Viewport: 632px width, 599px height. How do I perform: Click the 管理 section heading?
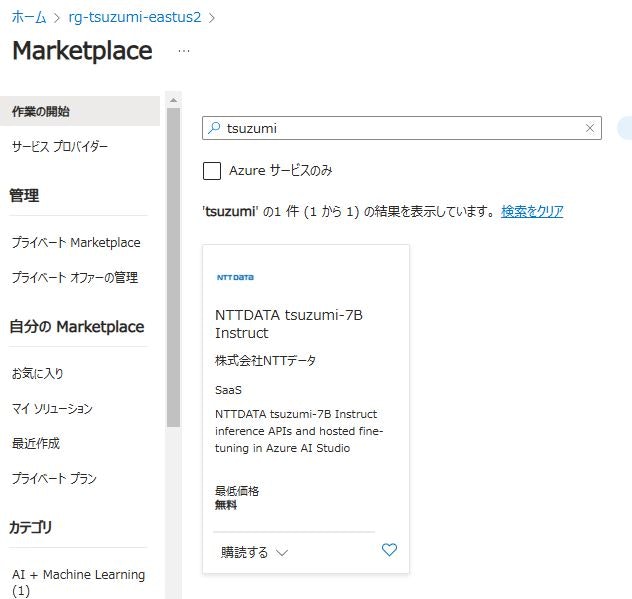pyautogui.click(x=24, y=196)
